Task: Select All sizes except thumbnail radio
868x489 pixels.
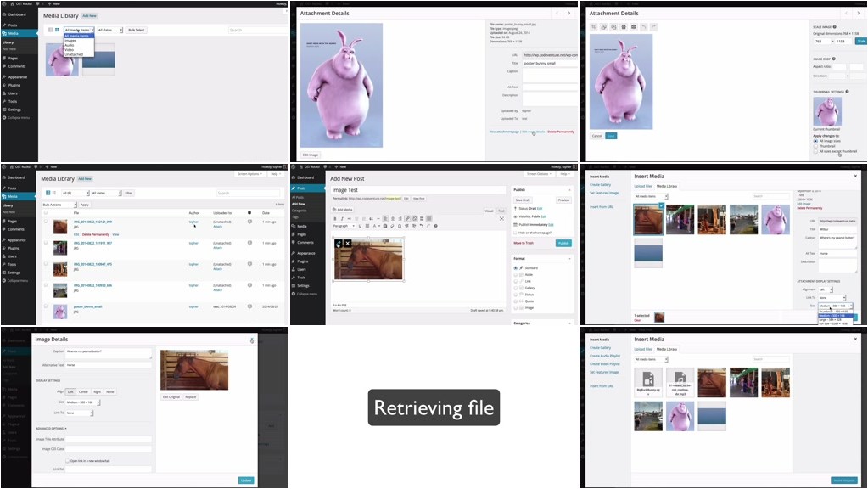Action: 815,151
